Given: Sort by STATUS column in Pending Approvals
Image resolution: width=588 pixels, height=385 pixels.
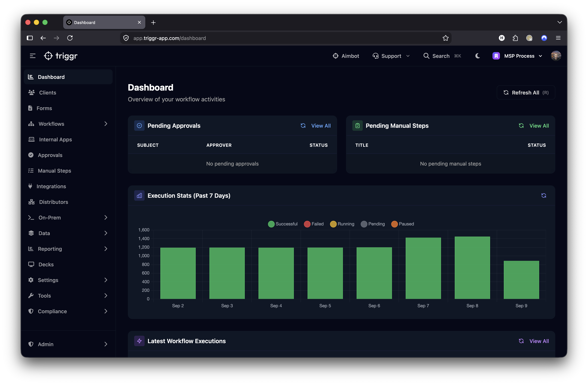Looking at the screenshot, I should pyautogui.click(x=319, y=145).
